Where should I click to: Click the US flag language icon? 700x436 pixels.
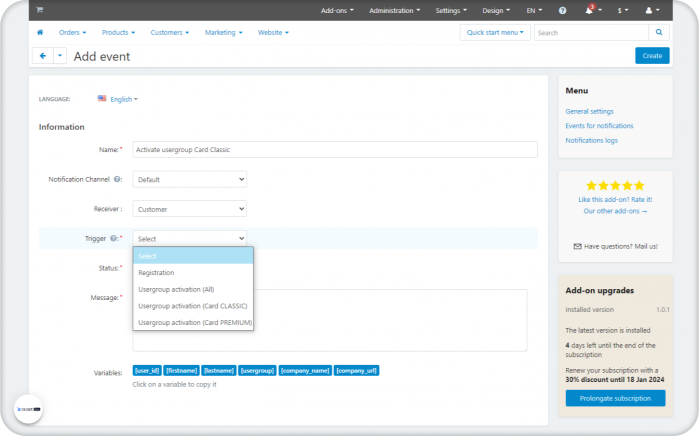point(102,99)
